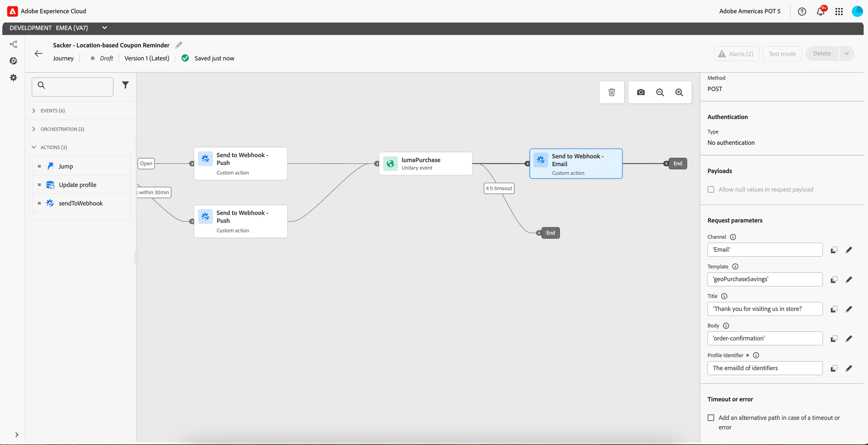The width and height of the screenshot is (868, 445).
Task: Click the filter funnel icon in palette
Action: (x=125, y=85)
